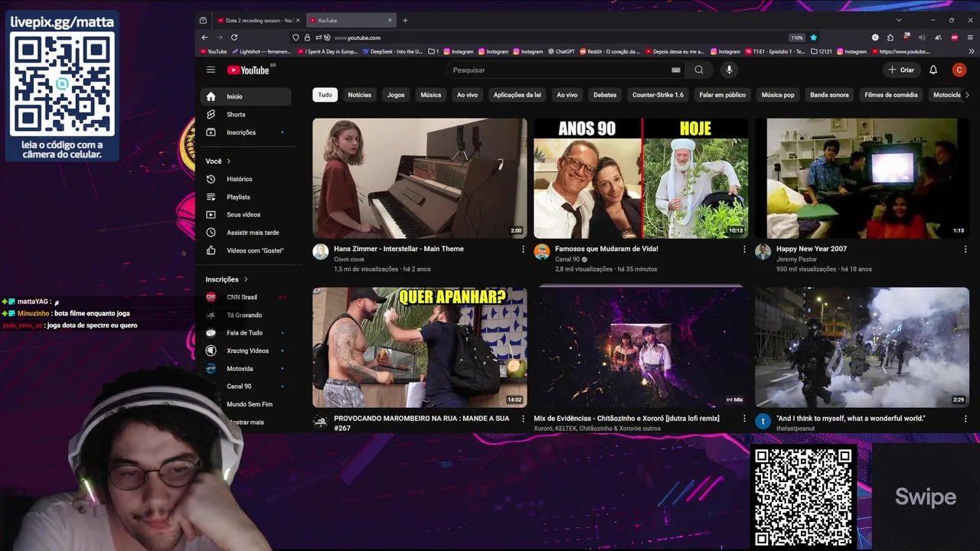This screenshot has height=551, width=980.
Task: Switch to Dota 2 recording session tab
Action: coord(260,21)
